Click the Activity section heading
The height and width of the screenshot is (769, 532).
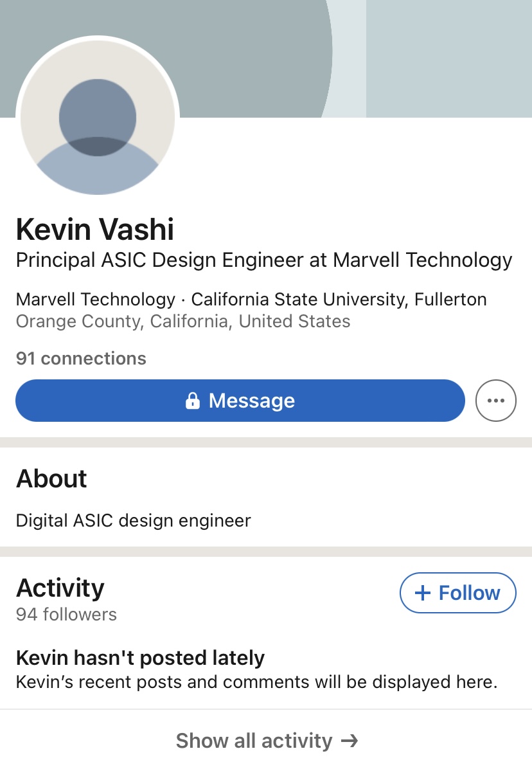tap(60, 588)
